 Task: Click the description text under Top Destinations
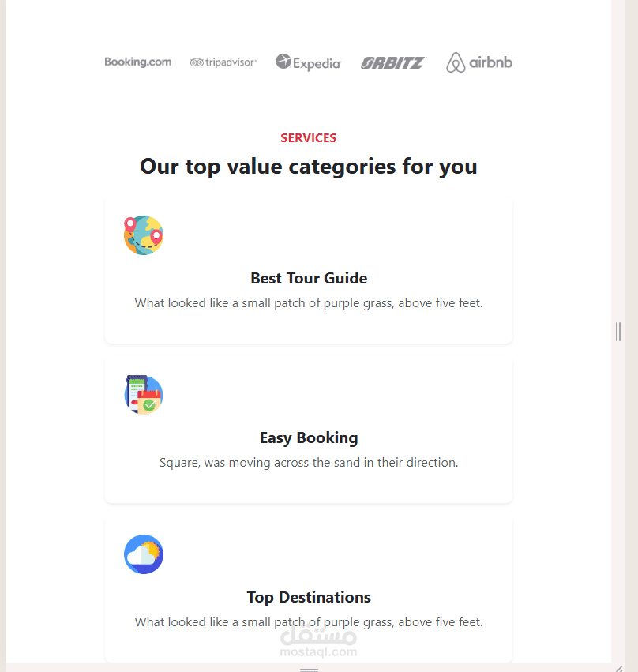309,622
